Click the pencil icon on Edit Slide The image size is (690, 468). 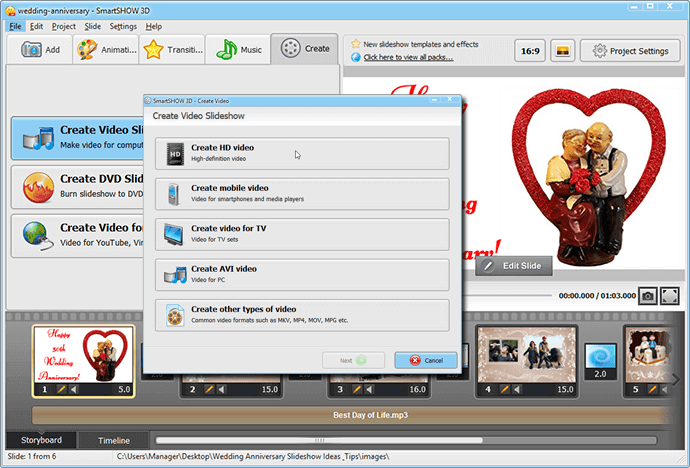(488, 266)
